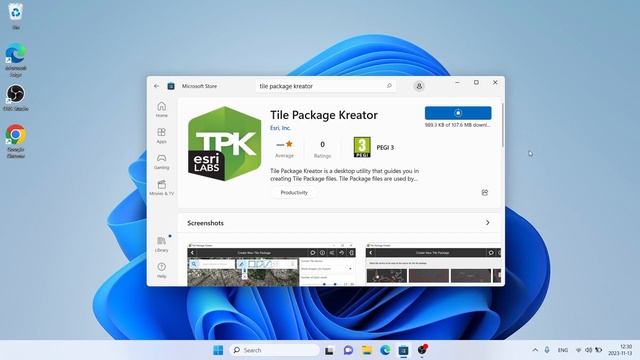Image resolution: width=640 pixels, height=360 pixels.
Task: Click the PEGI 3 rating badge
Action: (362, 147)
